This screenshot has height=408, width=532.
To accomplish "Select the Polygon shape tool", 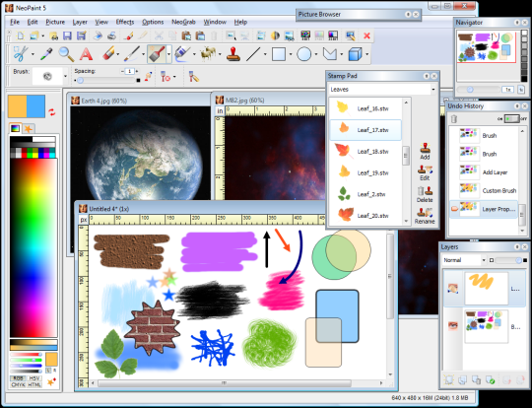I will (x=329, y=54).
